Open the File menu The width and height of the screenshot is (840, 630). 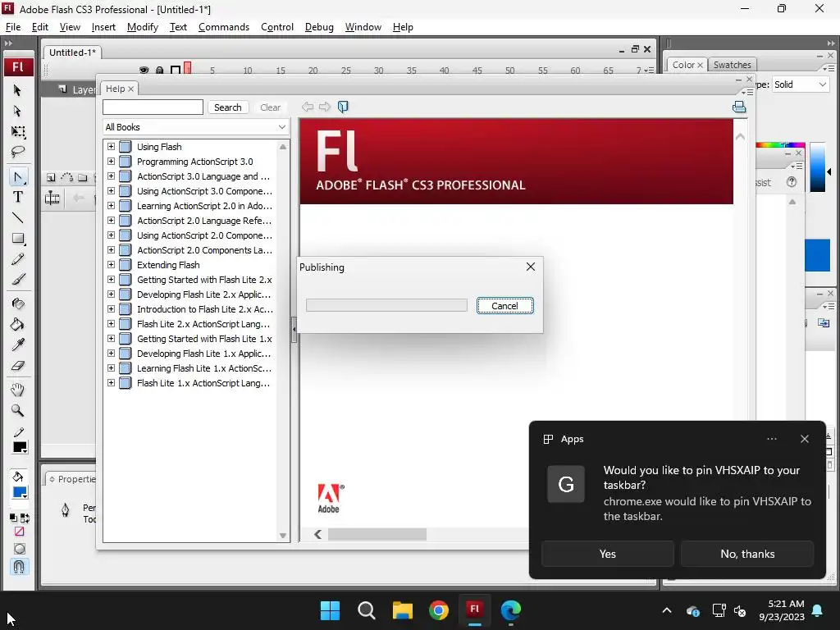[x=13, y=27]
